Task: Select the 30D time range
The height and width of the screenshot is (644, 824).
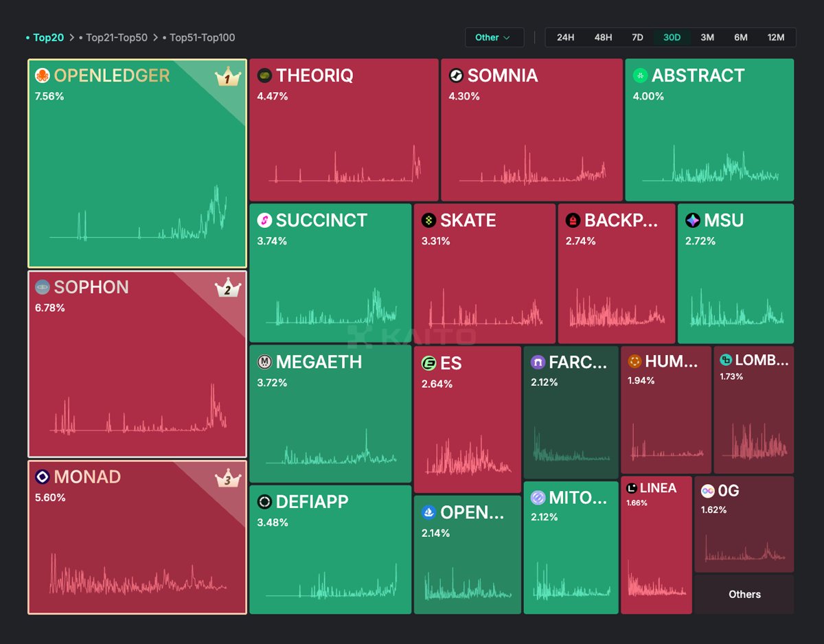Action: click(672, 37)
